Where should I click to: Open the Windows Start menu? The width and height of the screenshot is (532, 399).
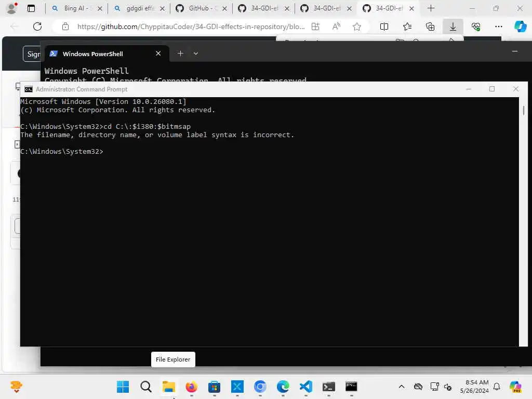click(123, 387)
